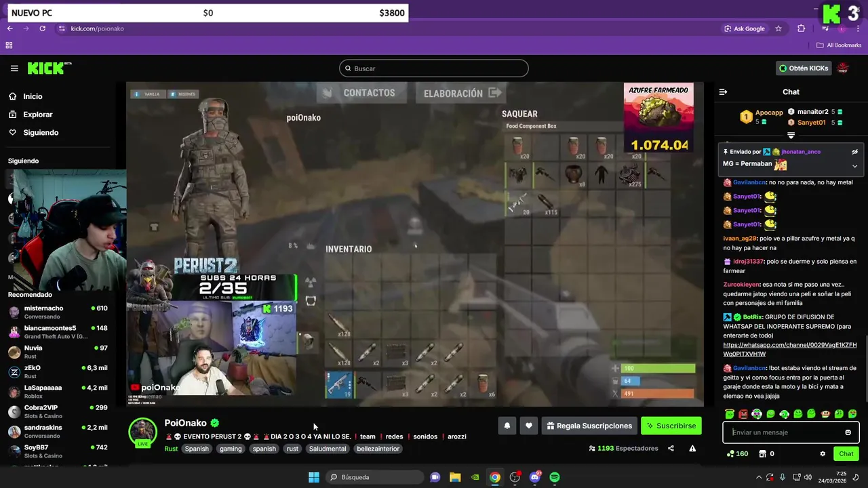Open misternacho recommended channel

click(x=58, y=312)
